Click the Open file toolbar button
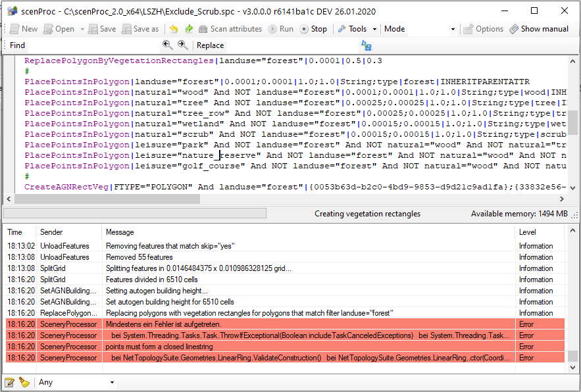 coord(59,29)
